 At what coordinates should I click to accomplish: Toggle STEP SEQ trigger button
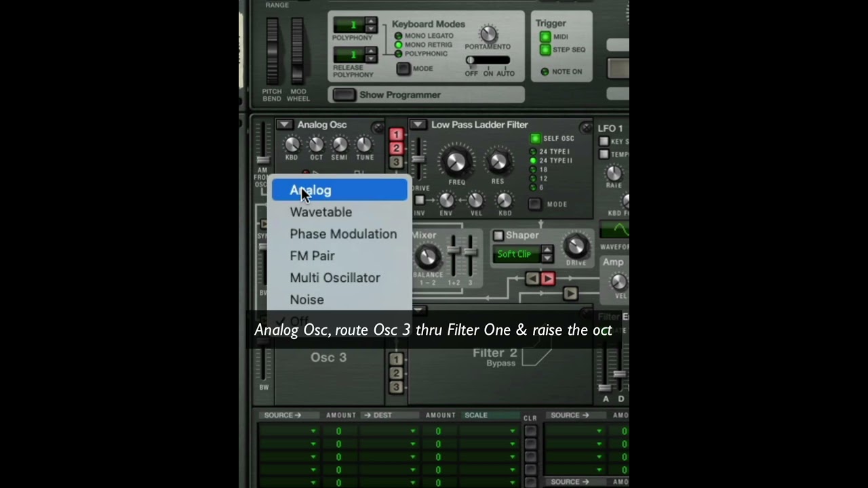545,49
